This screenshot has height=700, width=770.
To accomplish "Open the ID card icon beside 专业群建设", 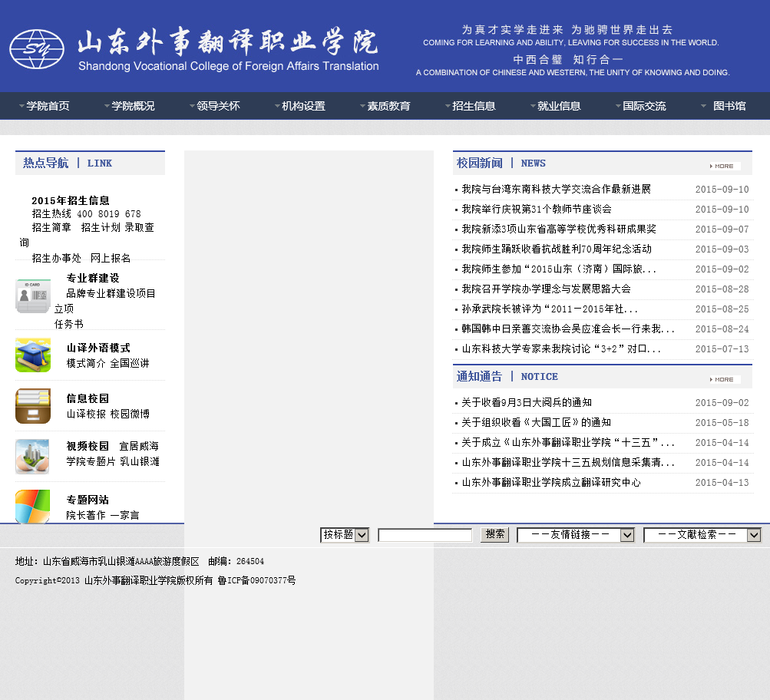I will click(33, 296).
